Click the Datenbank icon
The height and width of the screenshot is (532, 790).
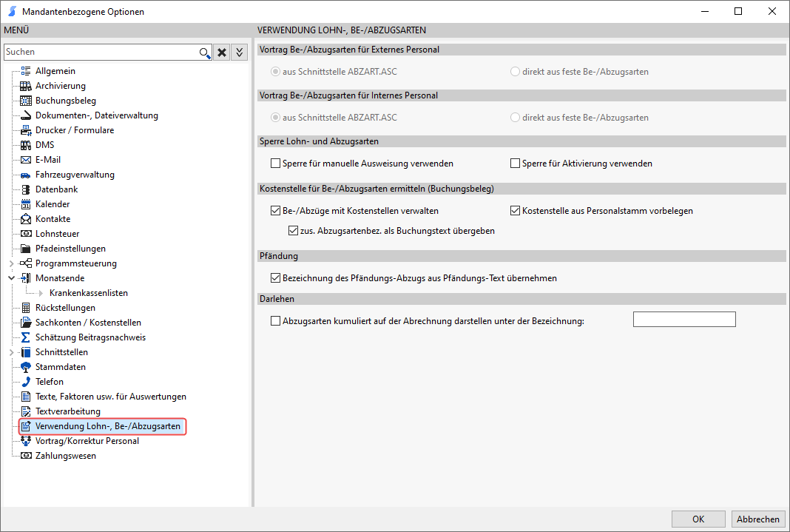pyautogui.click(x=26, y=189)
